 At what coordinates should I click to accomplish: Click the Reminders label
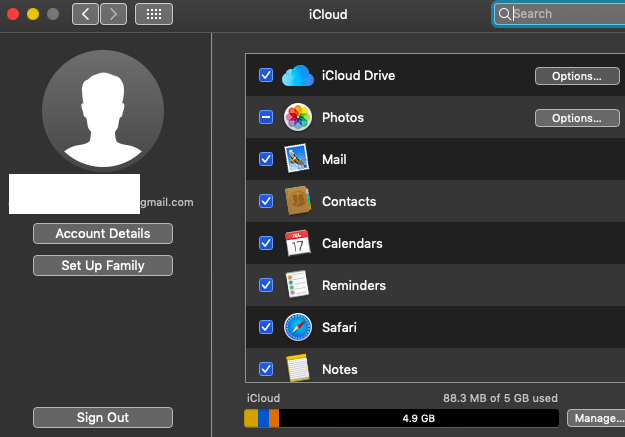[354, 285]
